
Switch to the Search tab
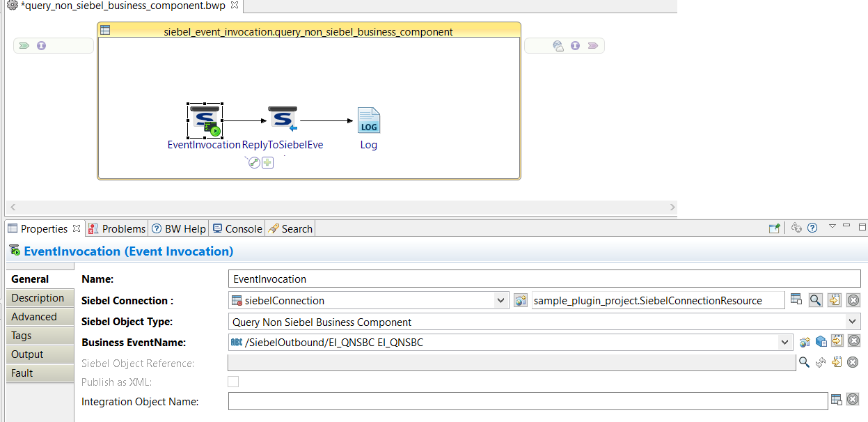point(290,228)
